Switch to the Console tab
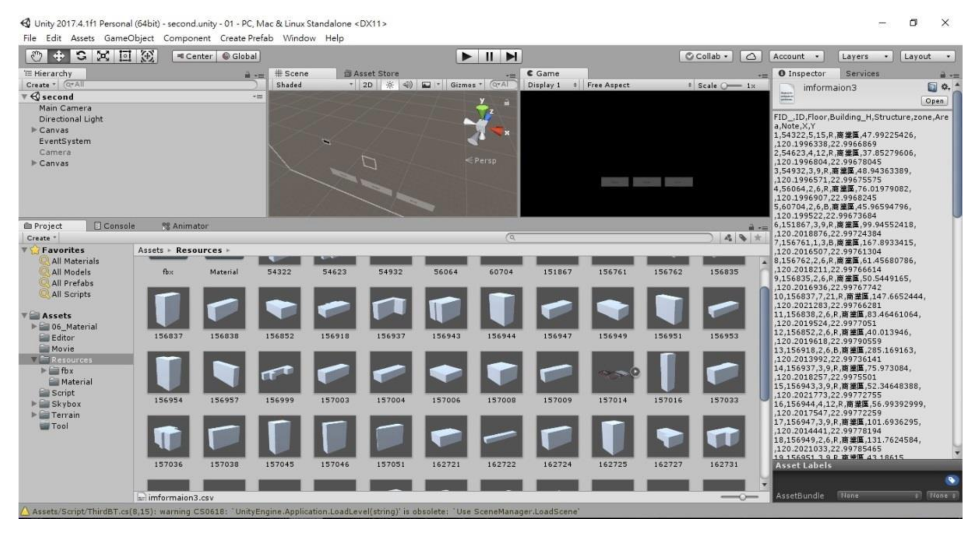Screen dimensions: 980x533 114,226
